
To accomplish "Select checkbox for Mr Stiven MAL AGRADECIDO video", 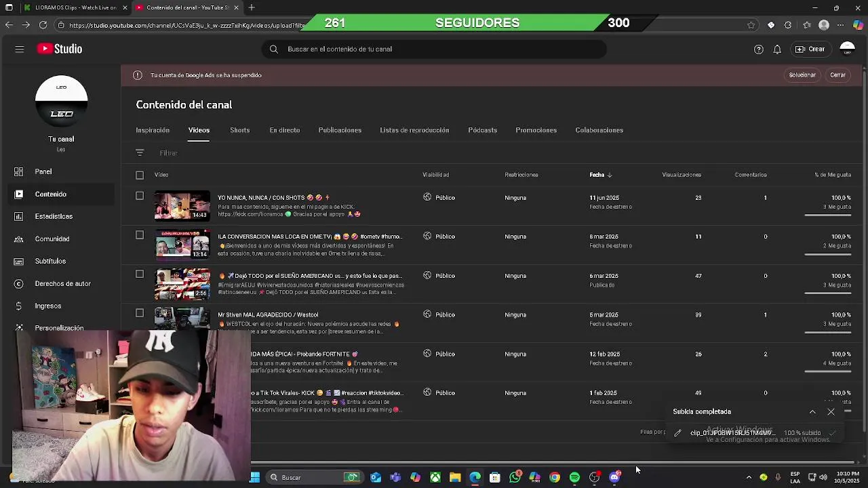I will tap(140, 313).
